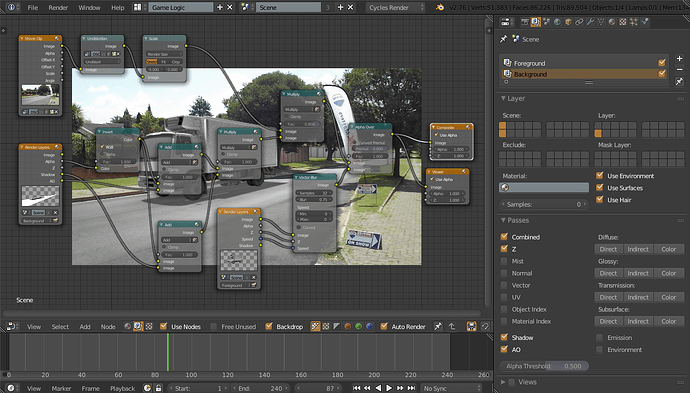Click the pin node tree icon
Viewport: 690px width, 393px height.
click(x=438, y=327)
